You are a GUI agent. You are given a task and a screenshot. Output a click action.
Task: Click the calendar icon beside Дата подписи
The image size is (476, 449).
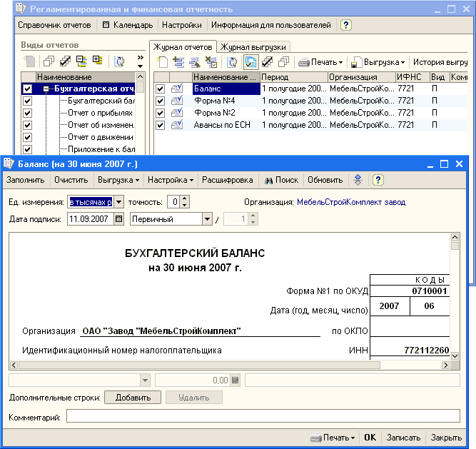click(119, 219)
